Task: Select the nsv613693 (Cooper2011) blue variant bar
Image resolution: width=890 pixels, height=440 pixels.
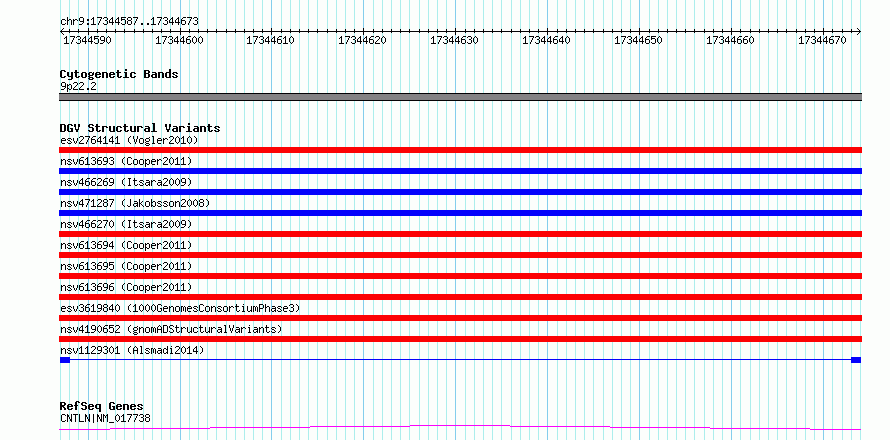Action: coord(460,171)
